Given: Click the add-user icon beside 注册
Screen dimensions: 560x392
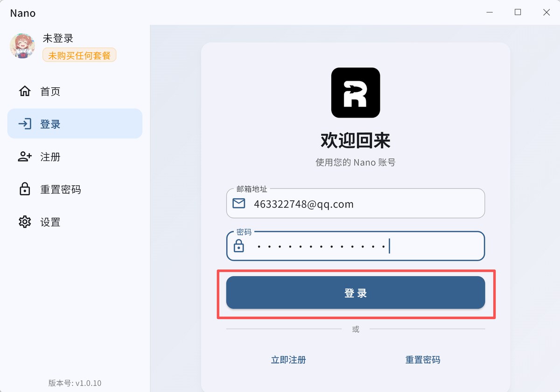Looking at the screenshot, I should (25, 157).
